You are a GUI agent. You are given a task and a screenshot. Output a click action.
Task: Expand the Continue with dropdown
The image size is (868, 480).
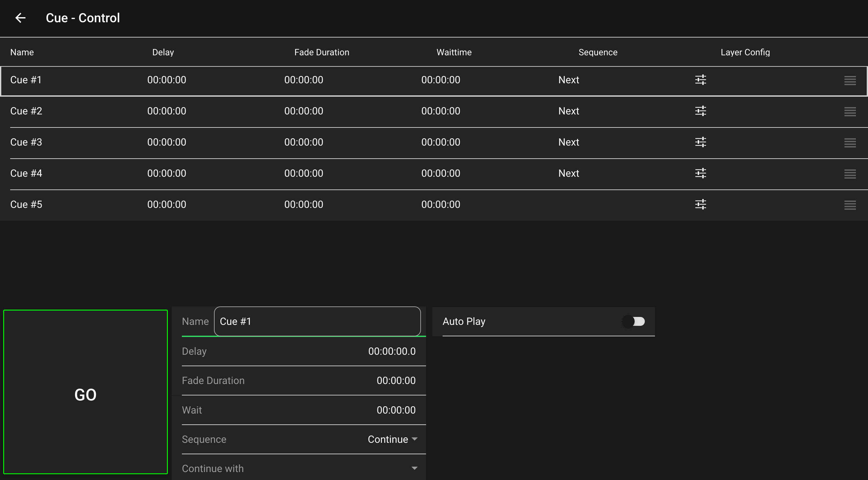414,469
